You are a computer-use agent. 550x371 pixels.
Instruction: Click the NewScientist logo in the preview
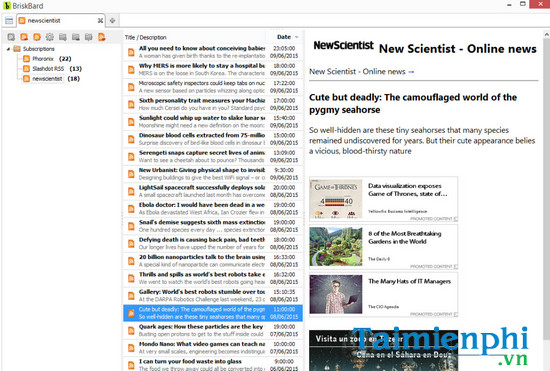[x=343, y=46]
